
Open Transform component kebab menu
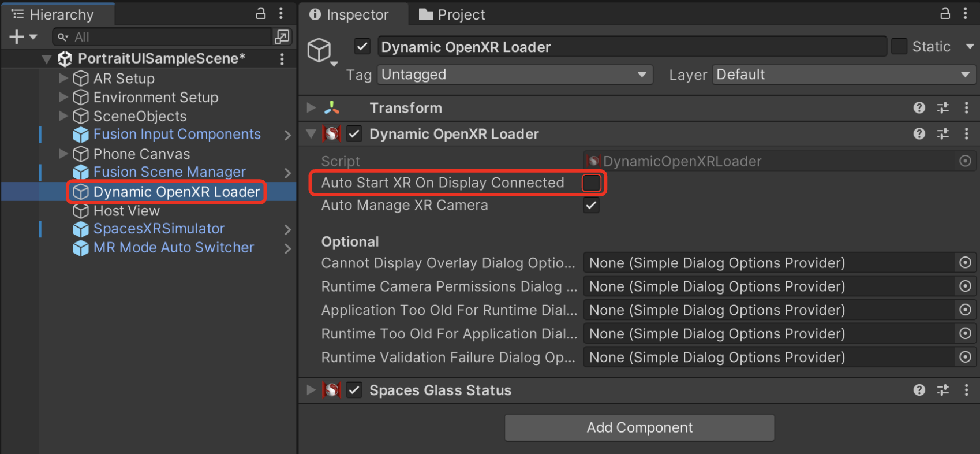pyautogui.click(x=967, y=108)
